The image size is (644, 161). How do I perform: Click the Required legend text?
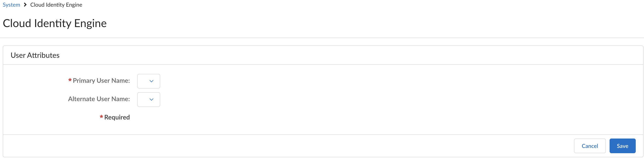(x=117, y=117)
